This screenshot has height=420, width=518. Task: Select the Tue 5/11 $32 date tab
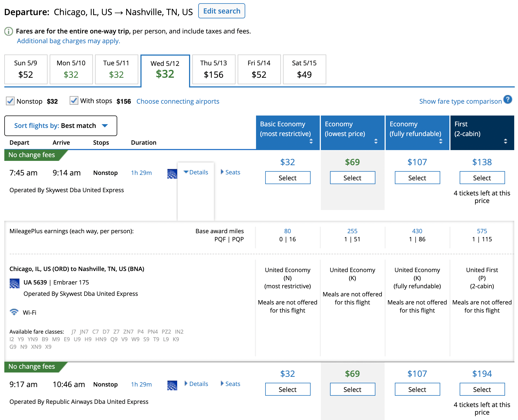coord(116,69)
